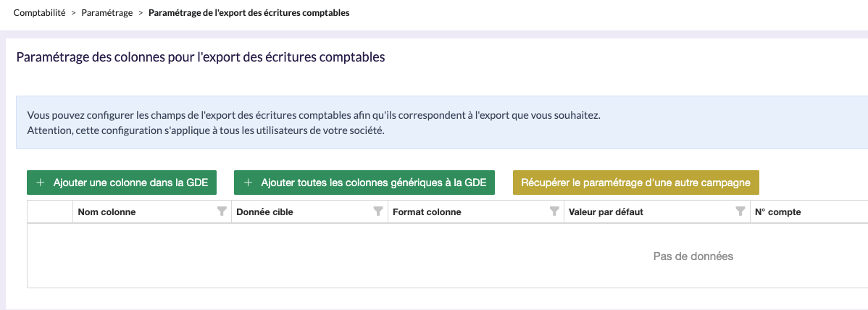The height and width of the screenshot is (310, 868).
Task: Click the Valeur par défaut header
Action: point(606,212)
